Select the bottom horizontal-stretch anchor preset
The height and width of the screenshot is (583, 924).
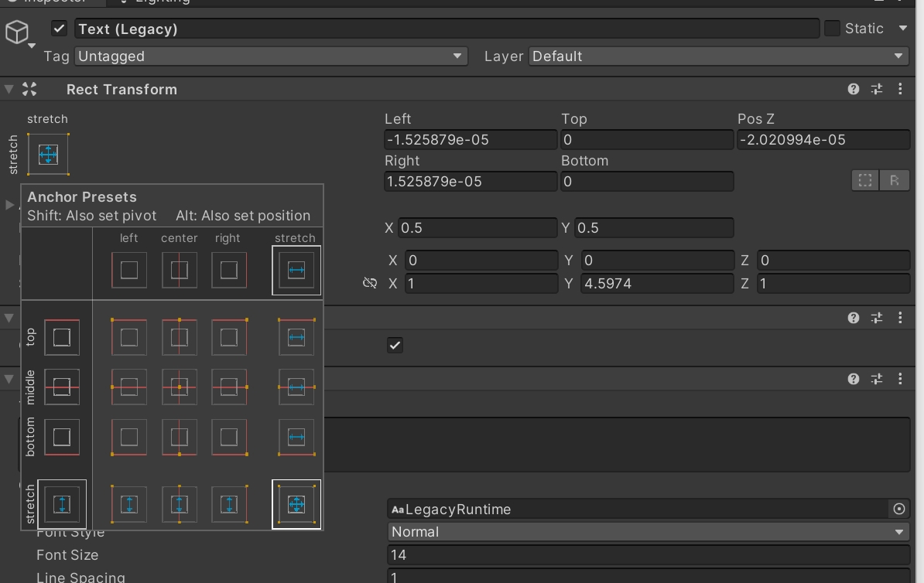[296, 437]
